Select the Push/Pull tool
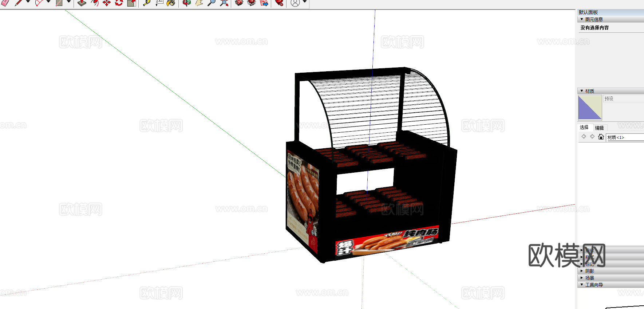This screenshot has height=309, width=644. pyautogui.click(x=82, y=3)
